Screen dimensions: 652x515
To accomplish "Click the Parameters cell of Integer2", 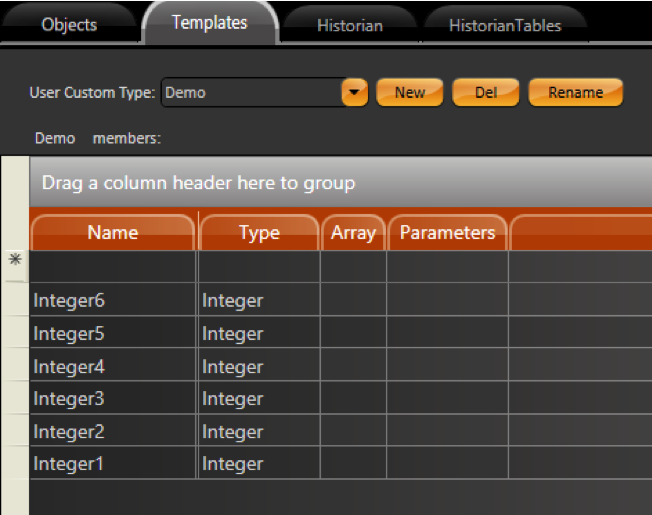I will coord(447,432).
